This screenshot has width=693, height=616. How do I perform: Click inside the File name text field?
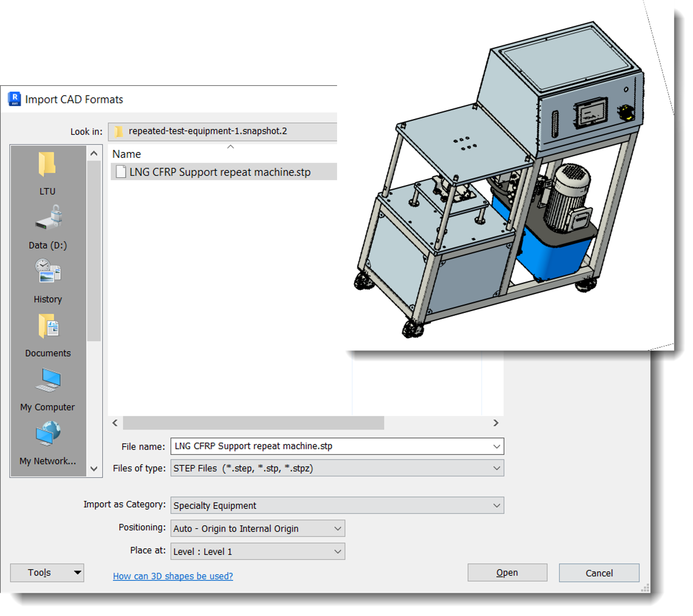tap(331, 446)
